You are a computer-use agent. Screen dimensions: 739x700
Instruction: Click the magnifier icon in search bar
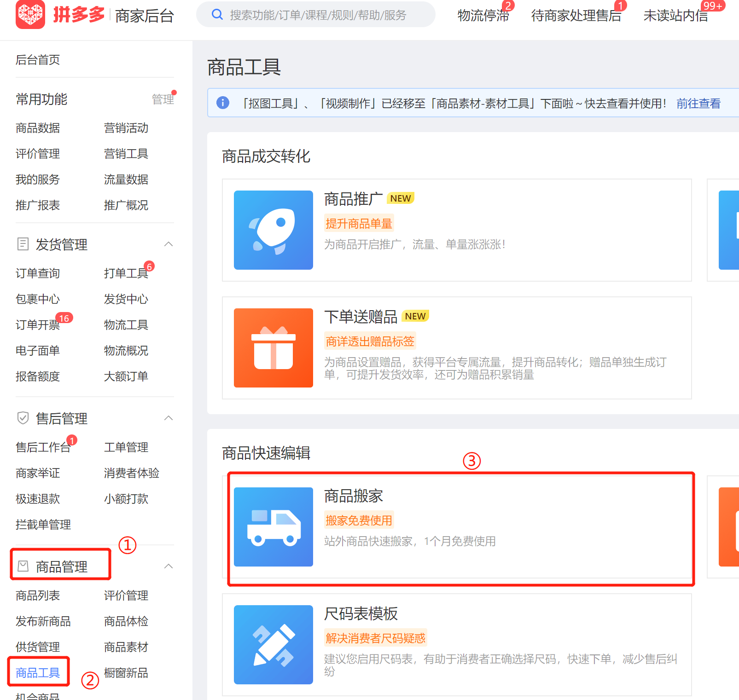click(217, 15)
